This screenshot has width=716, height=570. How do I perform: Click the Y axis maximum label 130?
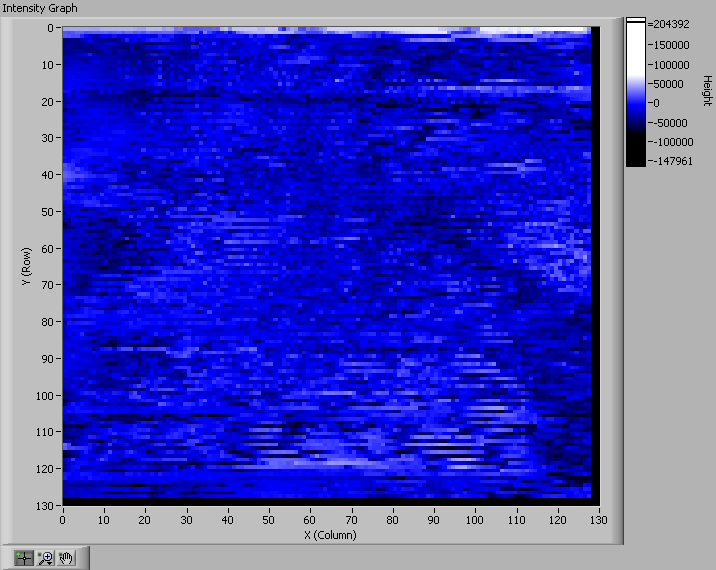[x=45, y=506]
